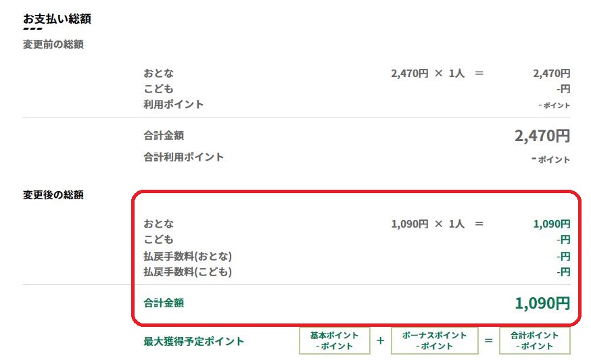Image resolution: width=591 pixels, height=364 pixels.
Task: Select the 変更後の総額 label
Action: tap(53, 195)
